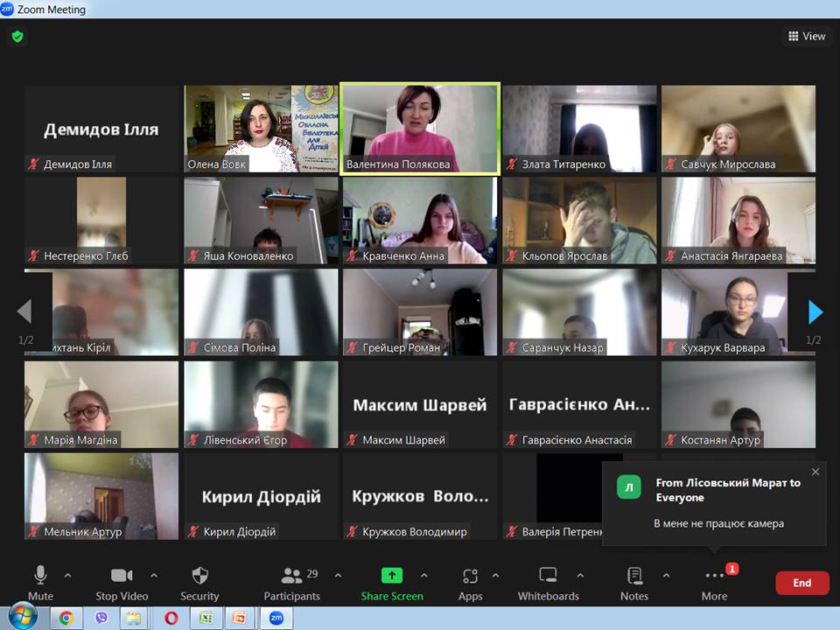Open the Windows Start menu
840x630 pixels.
(x=23, y=618)
